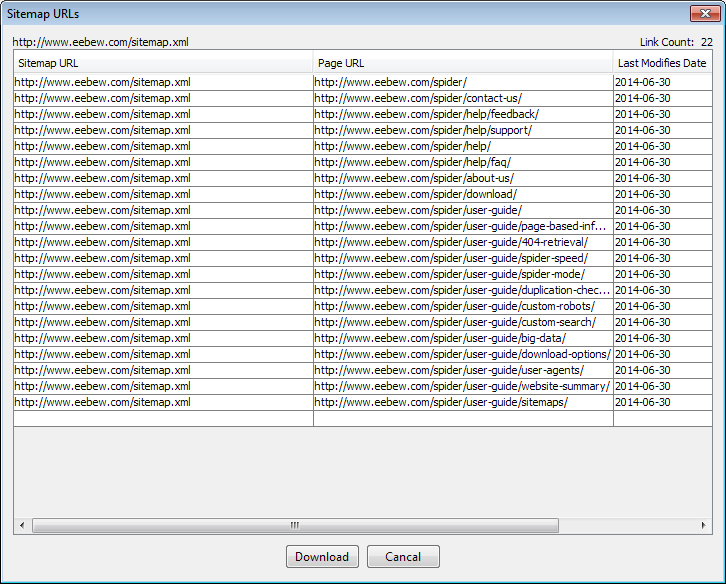Click the sitemap.xml URL above the table
This screenshot has height=584, width=726.
point(100,42)
